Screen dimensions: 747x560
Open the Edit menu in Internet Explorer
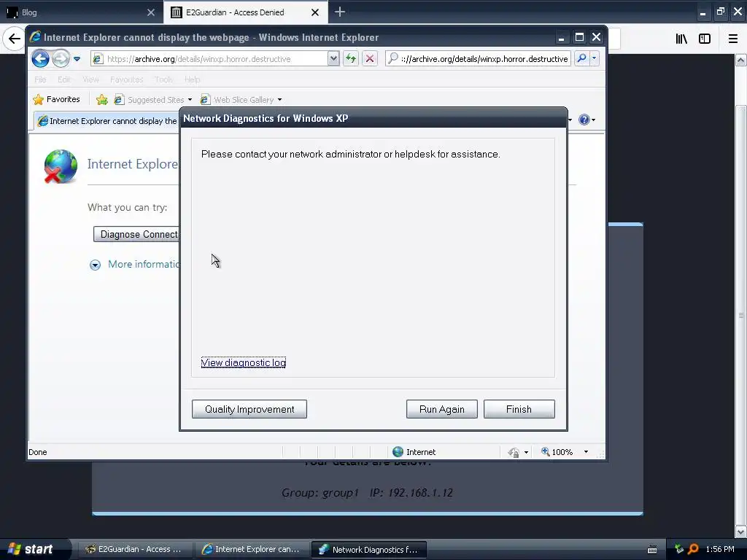pyautogui.click(x=64, y=79)
